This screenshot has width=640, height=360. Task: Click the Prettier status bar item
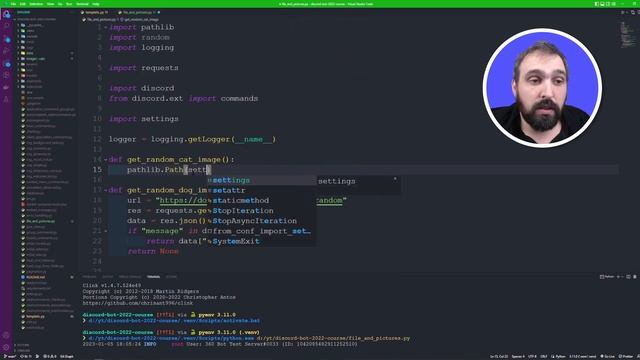625,356
